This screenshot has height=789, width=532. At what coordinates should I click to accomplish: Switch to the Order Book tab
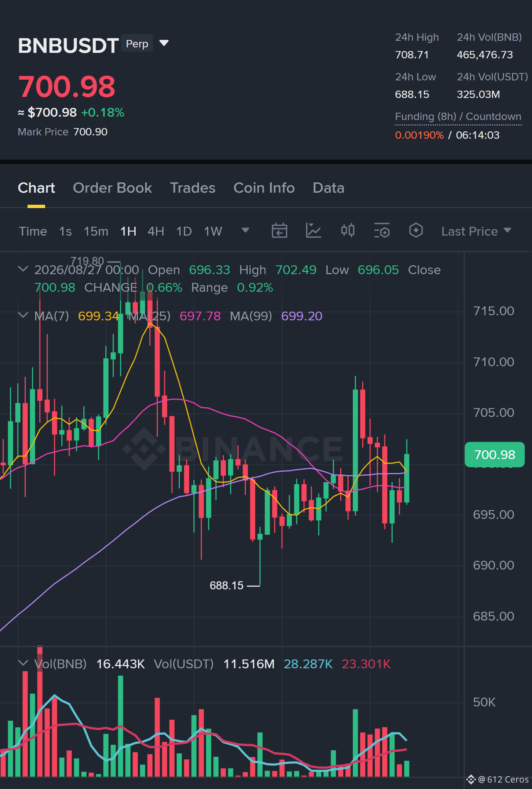pos(112,188)
